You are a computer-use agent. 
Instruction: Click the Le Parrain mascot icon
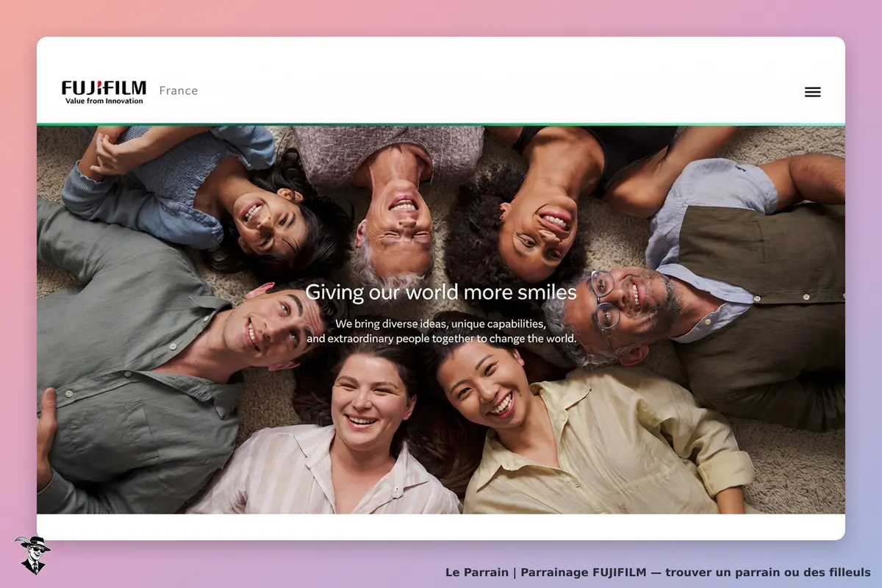click(32, 555)
